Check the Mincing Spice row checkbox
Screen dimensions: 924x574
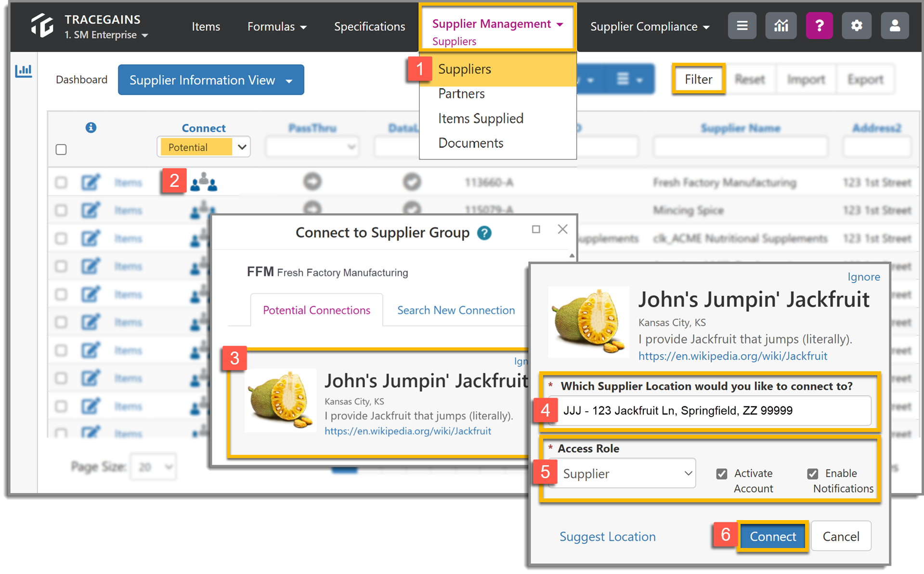(x=61, y=210)
